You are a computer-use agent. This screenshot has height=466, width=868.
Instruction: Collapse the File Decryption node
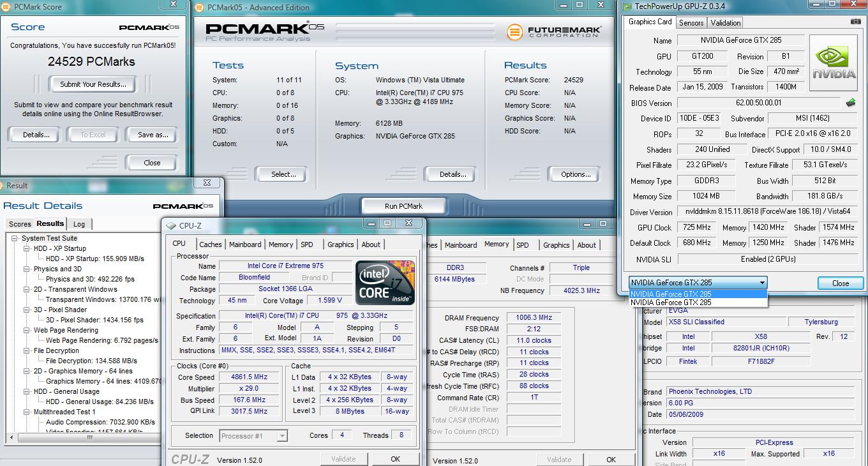27,350
